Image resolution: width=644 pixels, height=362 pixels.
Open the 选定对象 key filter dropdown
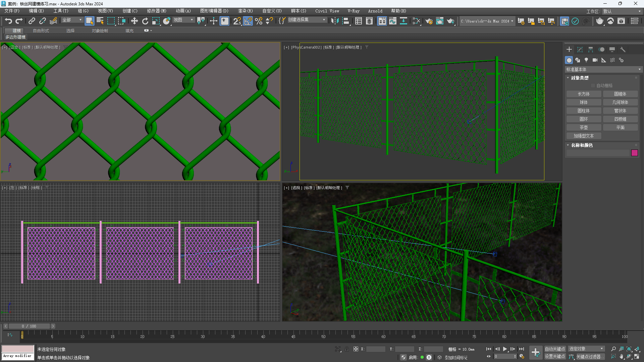[586, 349]
